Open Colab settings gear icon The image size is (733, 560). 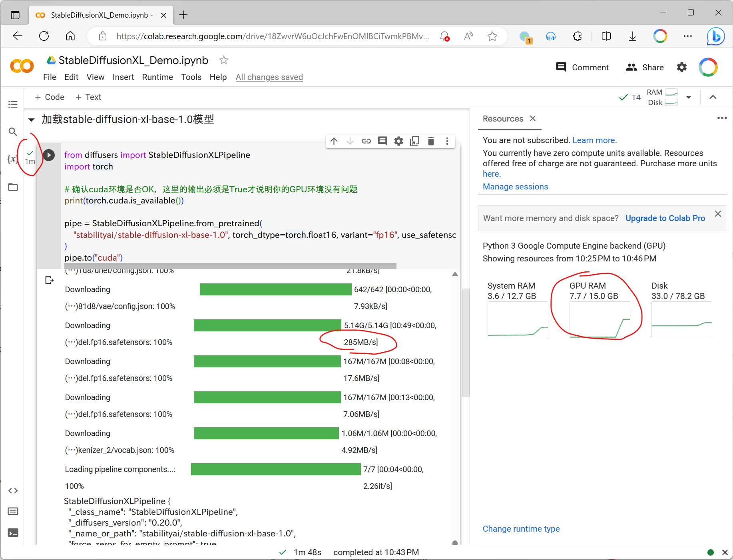click(682, 67)
